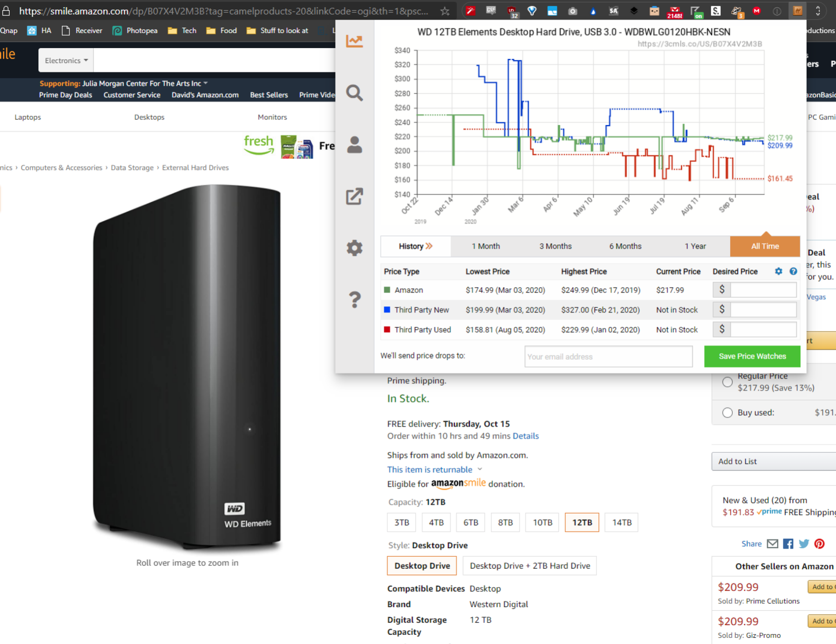Screen dimensions: 836x644
Task: Open the delivery Details link
Action: click(525, 436)
